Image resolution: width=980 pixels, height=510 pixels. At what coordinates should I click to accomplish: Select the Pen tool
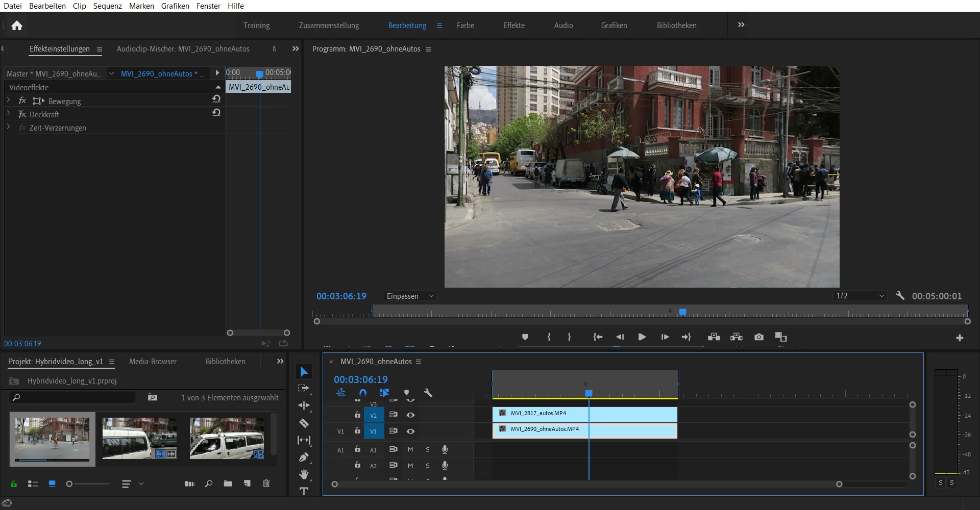pos(304,457)
